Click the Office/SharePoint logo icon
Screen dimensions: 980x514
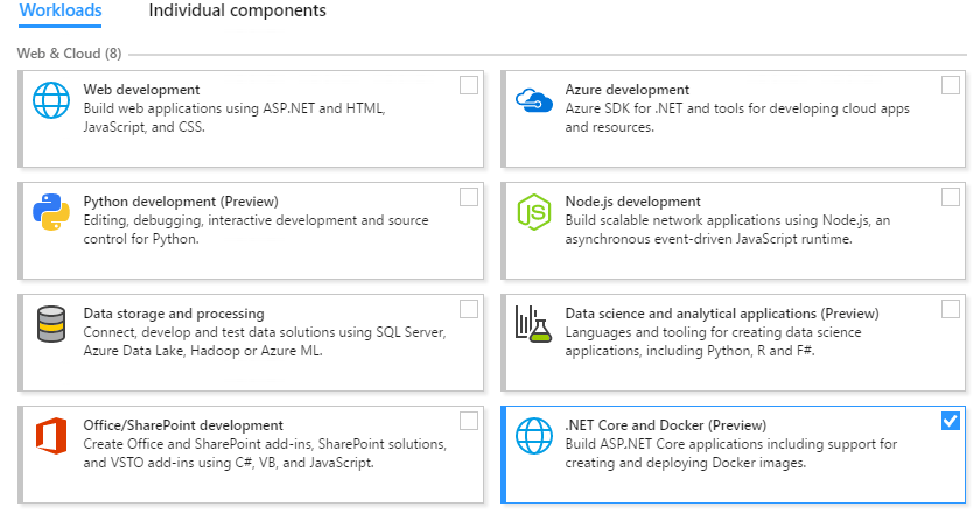click(51, 435)
